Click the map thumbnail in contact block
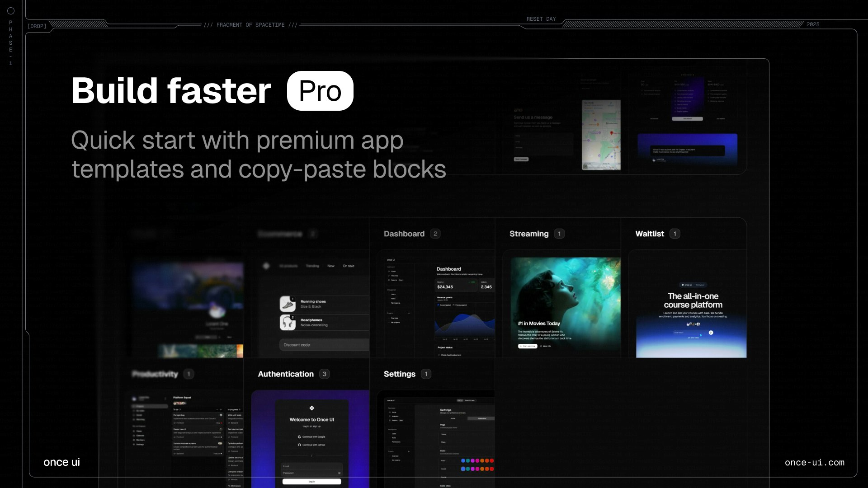Screen dimensions: 868x488 (601, 135)
